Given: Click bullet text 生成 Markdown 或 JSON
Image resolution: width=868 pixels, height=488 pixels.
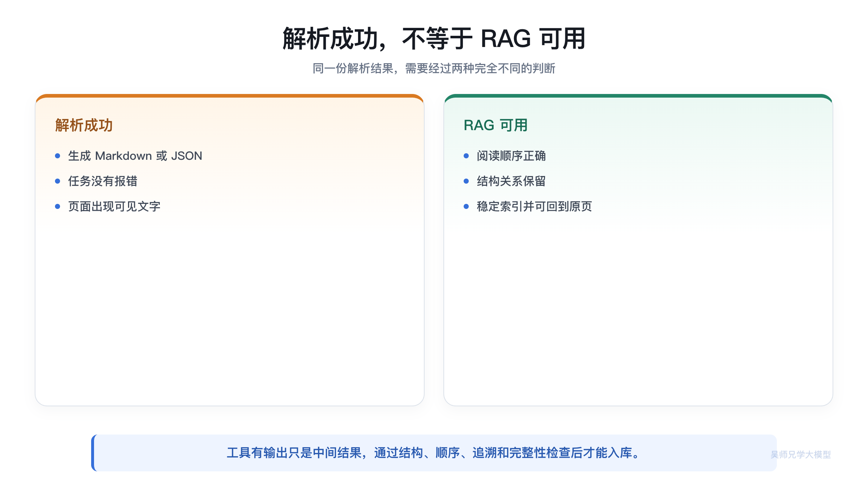Looking at the screenshot, I should [135, 156].
